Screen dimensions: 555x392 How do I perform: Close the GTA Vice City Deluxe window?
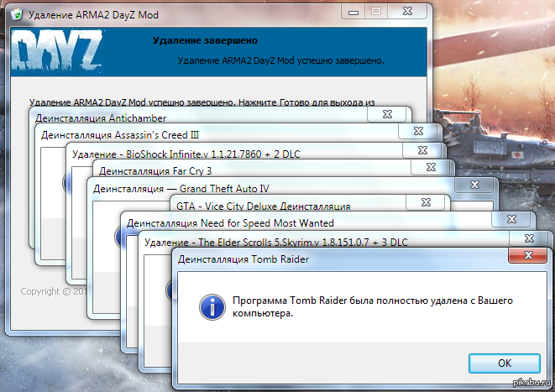click(x=426, y=202)
